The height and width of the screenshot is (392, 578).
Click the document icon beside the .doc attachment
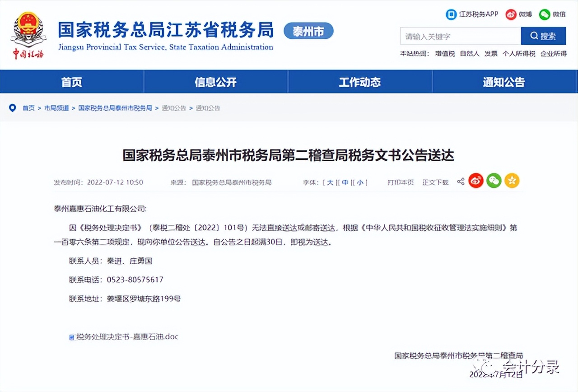(71, 336)
